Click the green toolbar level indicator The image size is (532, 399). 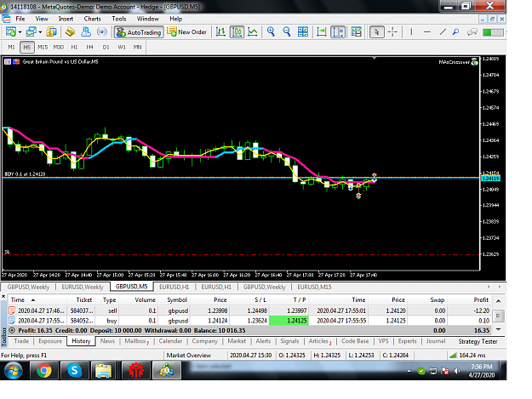coord(493,32)
